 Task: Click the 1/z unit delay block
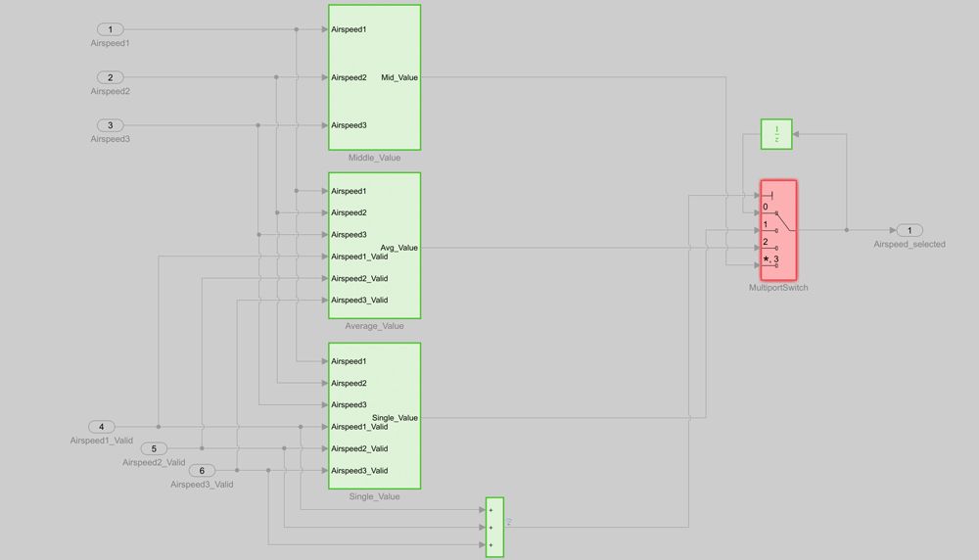776,135
